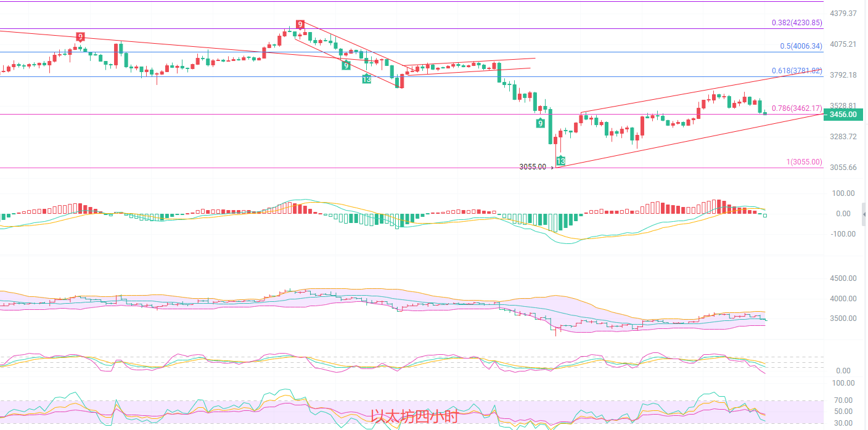Click the leftmost red 9 sequential marker

pyautogui.click(x=80, y=36)
